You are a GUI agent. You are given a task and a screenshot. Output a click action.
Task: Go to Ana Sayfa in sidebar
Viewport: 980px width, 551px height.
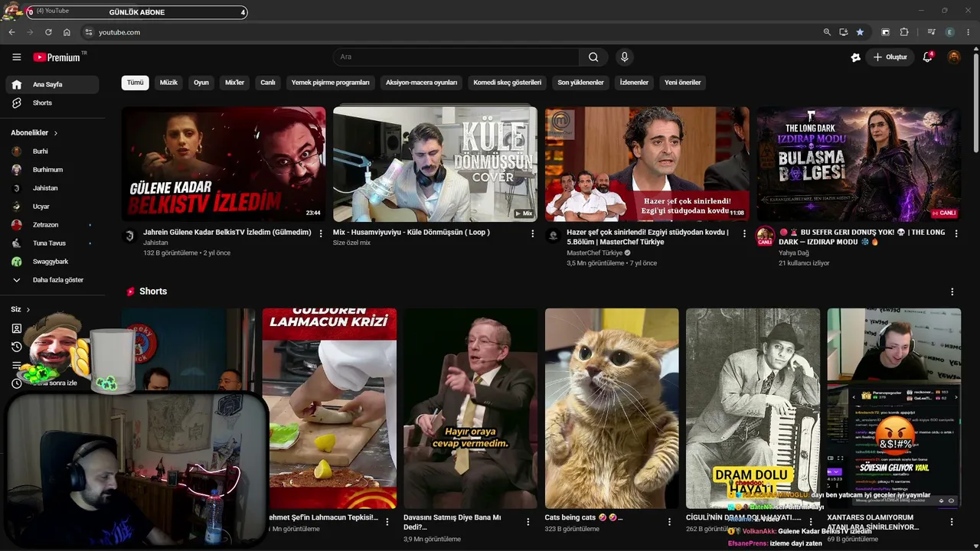point(52,84)
